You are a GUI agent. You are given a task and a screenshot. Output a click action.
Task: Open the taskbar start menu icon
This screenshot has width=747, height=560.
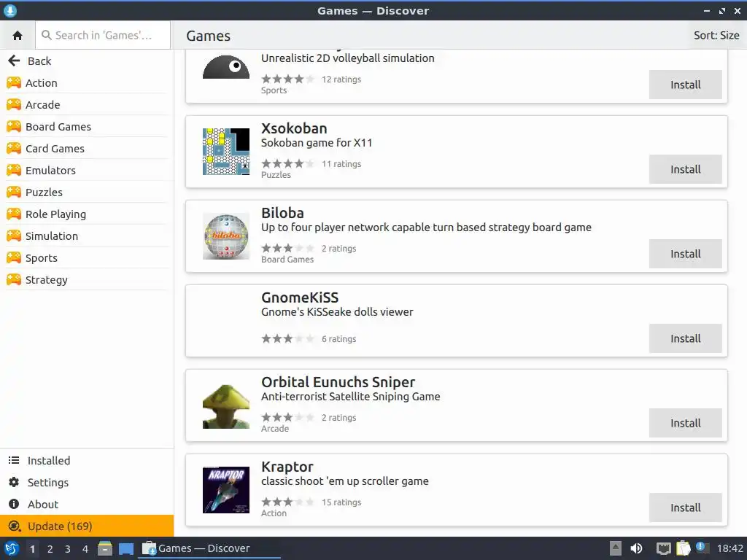(12, 548)
